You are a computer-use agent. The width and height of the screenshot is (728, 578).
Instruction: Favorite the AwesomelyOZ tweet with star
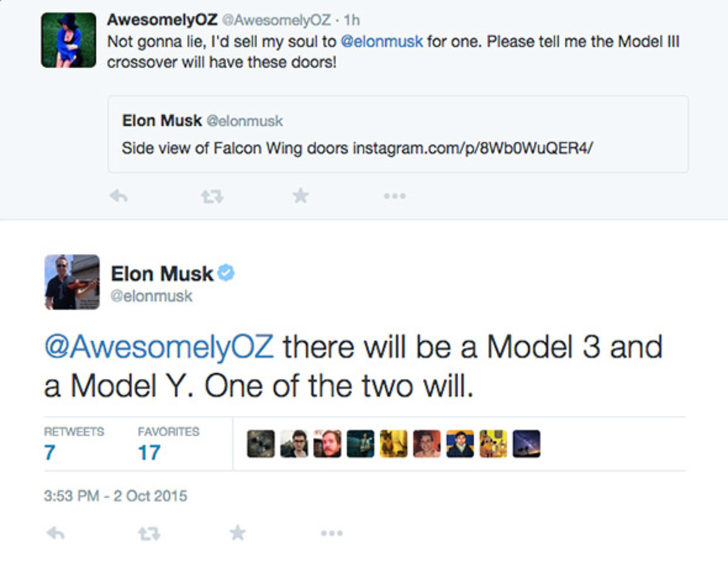pyautogui.click(x=300, y=195)
